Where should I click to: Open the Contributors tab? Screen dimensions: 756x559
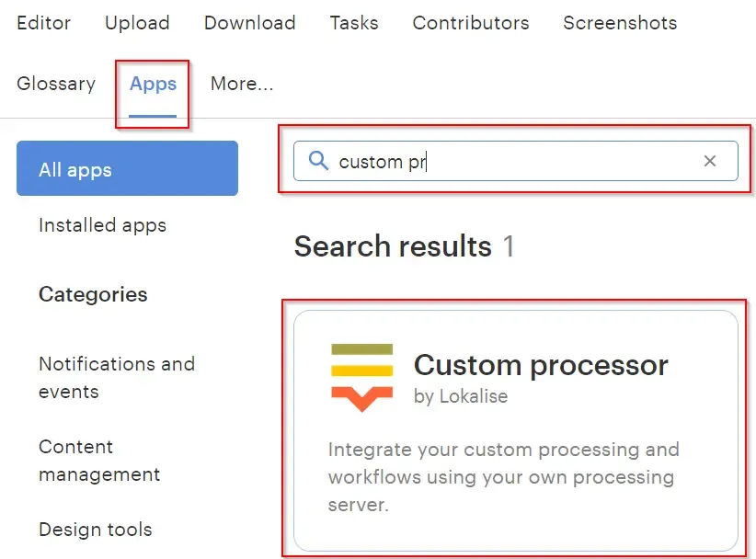(x=471, y=23)
